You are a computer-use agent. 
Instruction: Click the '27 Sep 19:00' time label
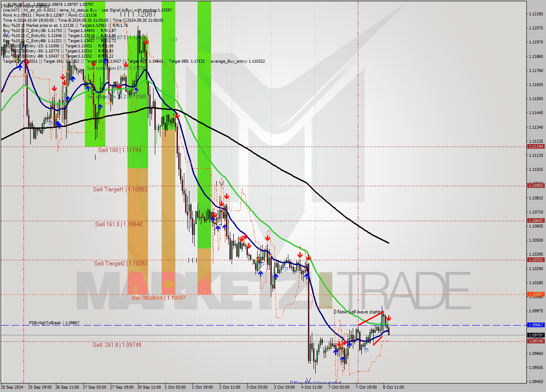coord(122,387)
